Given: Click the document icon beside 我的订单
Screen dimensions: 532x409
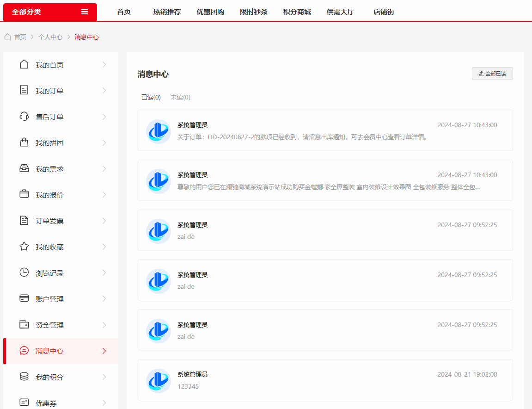Looking at the screenshot, I should (24, 90).
